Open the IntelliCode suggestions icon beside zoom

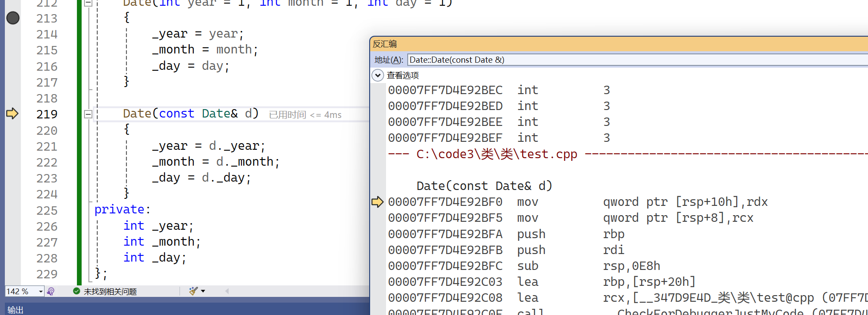(x=51, y=291)
